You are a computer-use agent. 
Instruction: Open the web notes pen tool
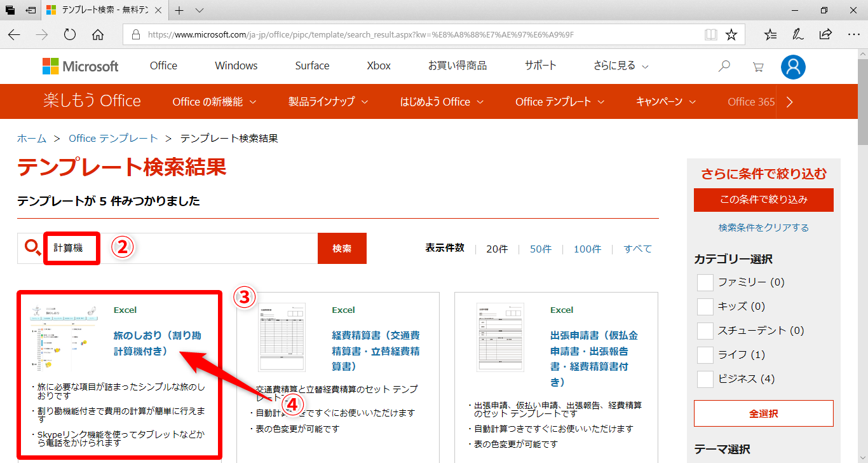coord(798,34)
